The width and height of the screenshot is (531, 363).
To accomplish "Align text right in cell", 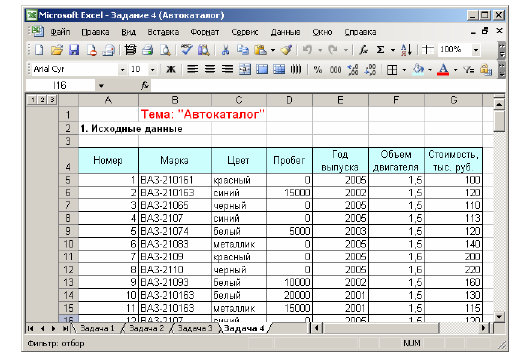I will pyautogui.click(x=227, y=69).
